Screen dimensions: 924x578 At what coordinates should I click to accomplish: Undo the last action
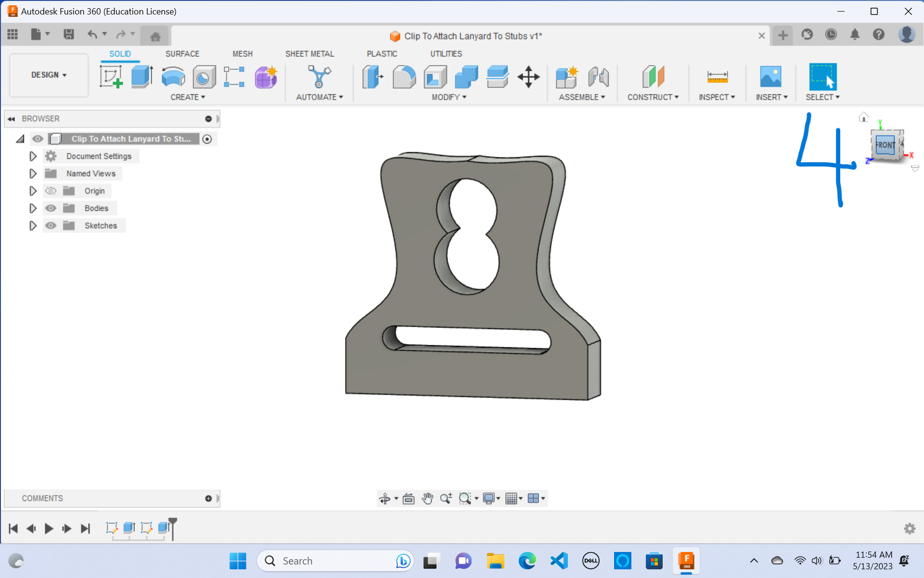91,34
